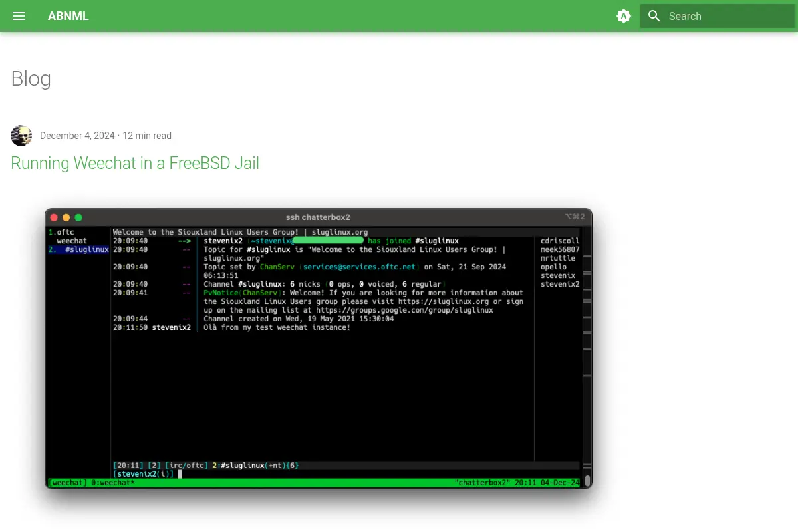The width and height of the screenshot is (798, 532).
Task: Open the author avatar picture
Action: pos(21,136)
